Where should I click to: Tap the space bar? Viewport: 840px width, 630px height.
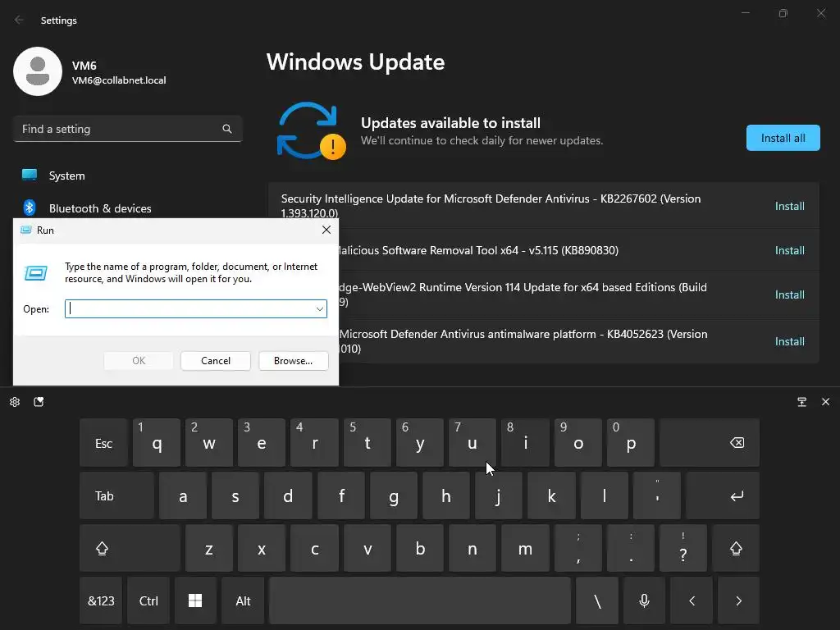click(x=420, y=600)
